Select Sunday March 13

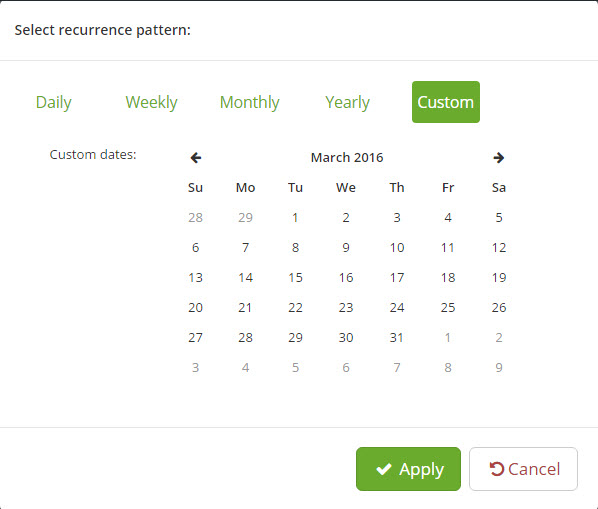(x=195, y=278)
